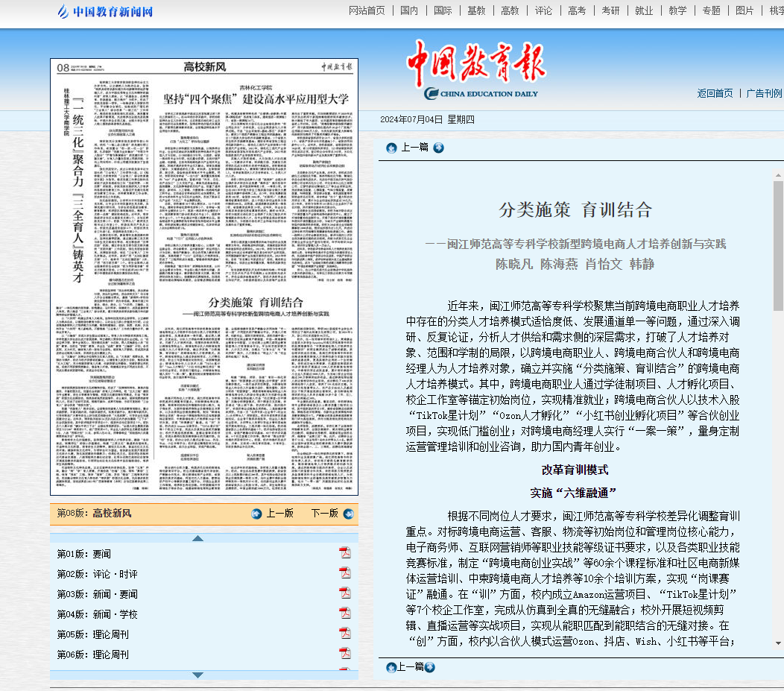Viewport: 784px width, 691px height.
Task: Open 第02版: 评论·时评 page
Action: (97, 574)
